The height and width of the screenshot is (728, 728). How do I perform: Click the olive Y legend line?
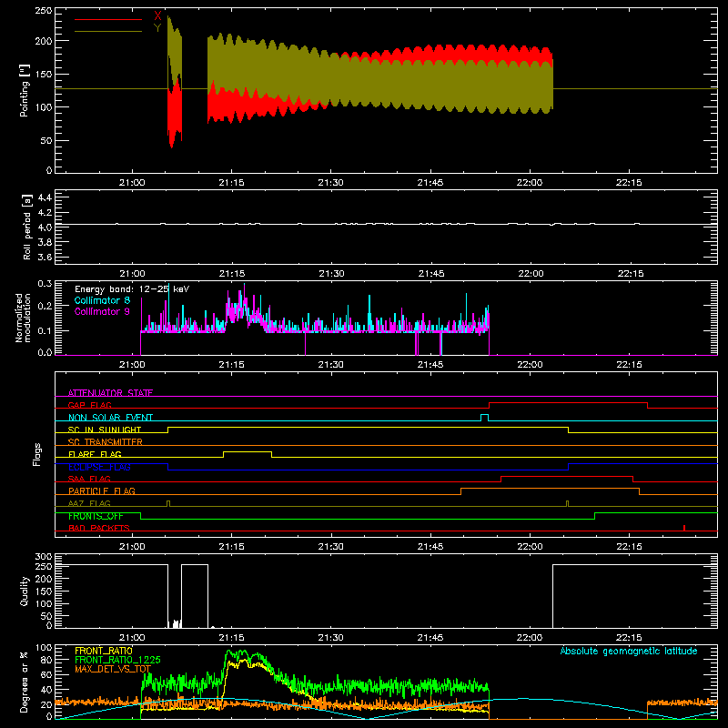pyautogui.click(x=108, y=31)
